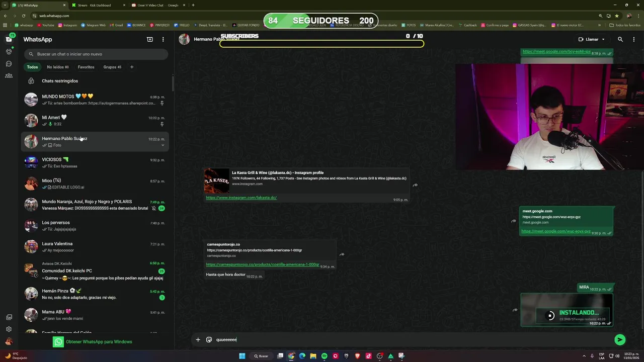Click the Chats restringidos lock icon
This screenshot has height=362, width=644.
(31, 81)
